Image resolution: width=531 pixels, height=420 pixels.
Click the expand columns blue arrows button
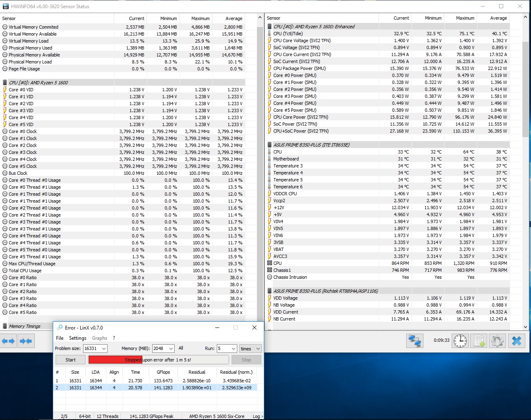[x=8, y=341]
